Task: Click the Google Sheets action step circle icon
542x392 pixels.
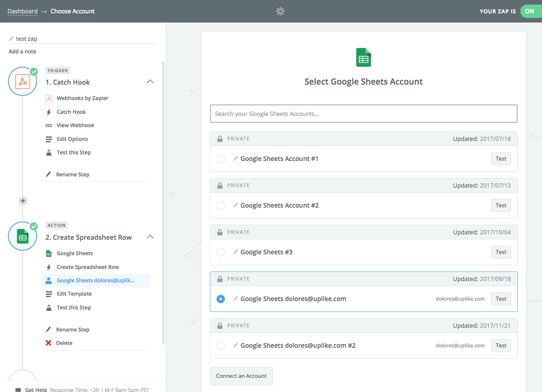Action: (x=23, y=236)
